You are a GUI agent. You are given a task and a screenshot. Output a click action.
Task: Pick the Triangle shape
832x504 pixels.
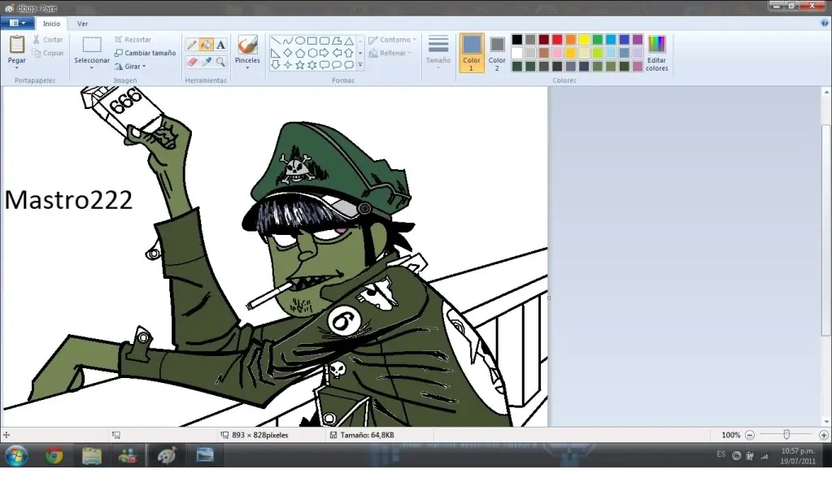(349, 41)
